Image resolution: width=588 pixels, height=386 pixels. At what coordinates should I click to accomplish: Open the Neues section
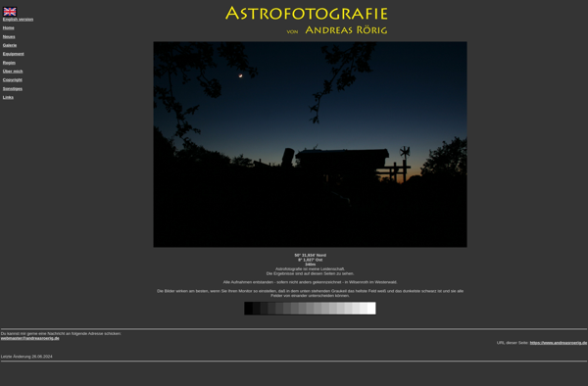(9, 36)
